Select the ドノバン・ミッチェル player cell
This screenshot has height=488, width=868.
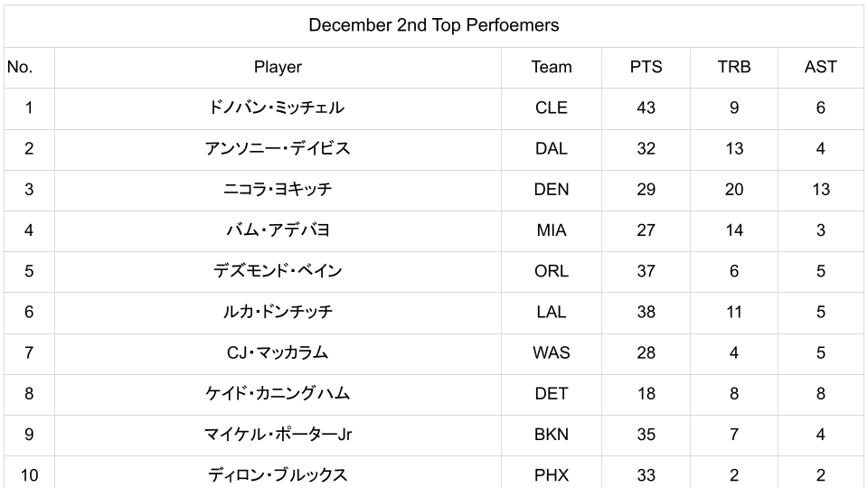tap(278, 108)
